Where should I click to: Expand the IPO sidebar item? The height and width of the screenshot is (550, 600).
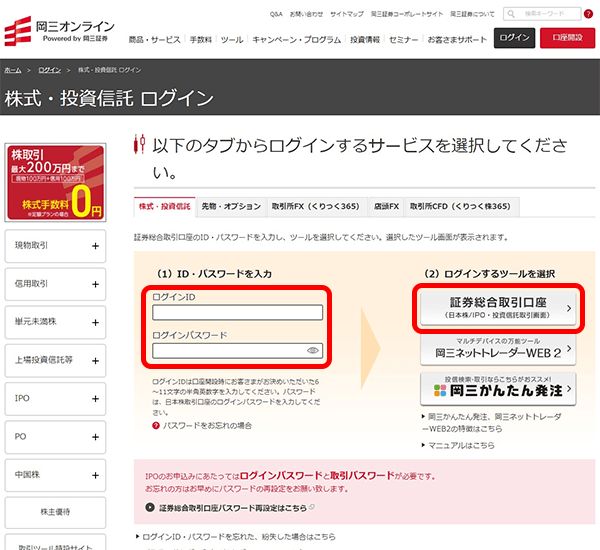coord(55,399)
